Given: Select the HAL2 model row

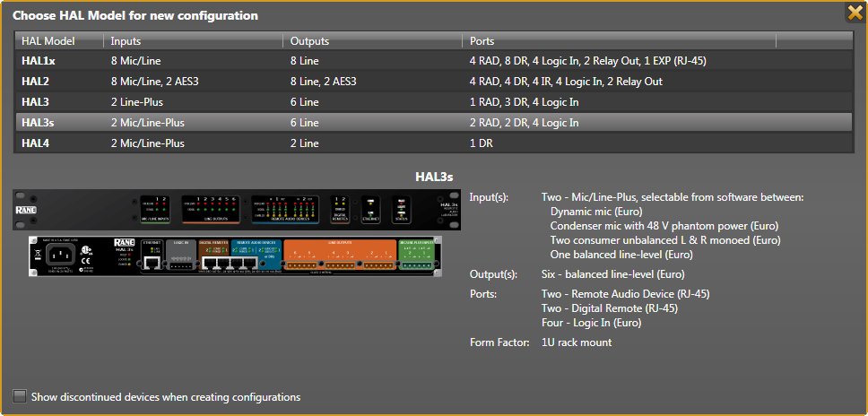Looking at the screenshot, I should tap(433, 82).
